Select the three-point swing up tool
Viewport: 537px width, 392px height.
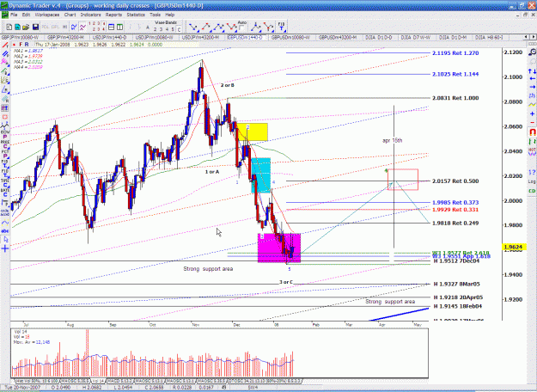[x=218, y=27]
